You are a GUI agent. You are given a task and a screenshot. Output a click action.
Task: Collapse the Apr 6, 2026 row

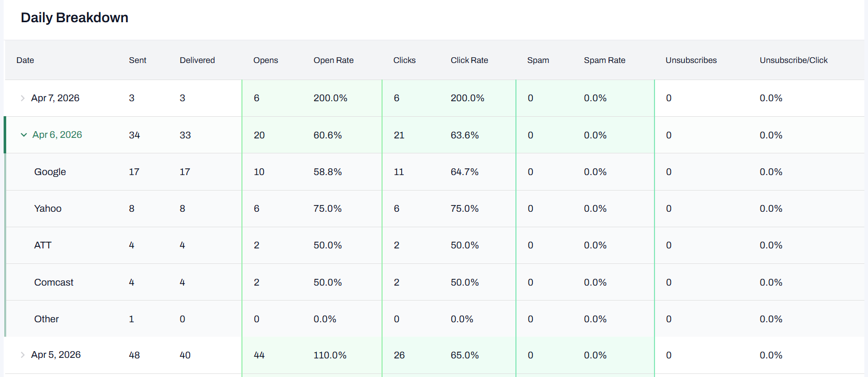(24, 135)
